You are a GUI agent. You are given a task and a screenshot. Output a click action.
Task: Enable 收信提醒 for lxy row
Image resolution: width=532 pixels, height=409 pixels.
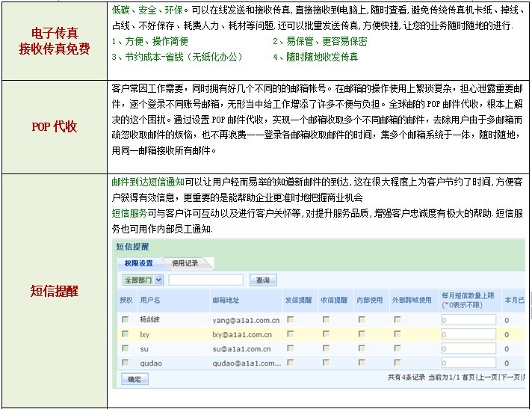tap(326, 334)
